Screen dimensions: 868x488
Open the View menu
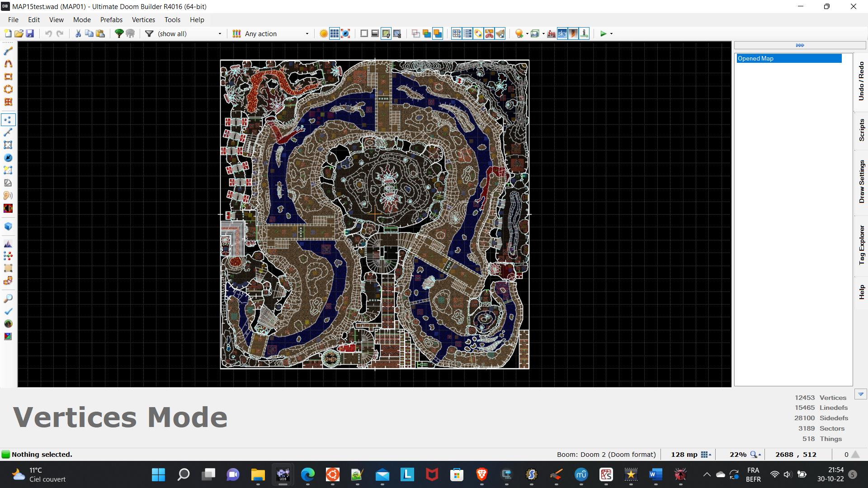57,20
